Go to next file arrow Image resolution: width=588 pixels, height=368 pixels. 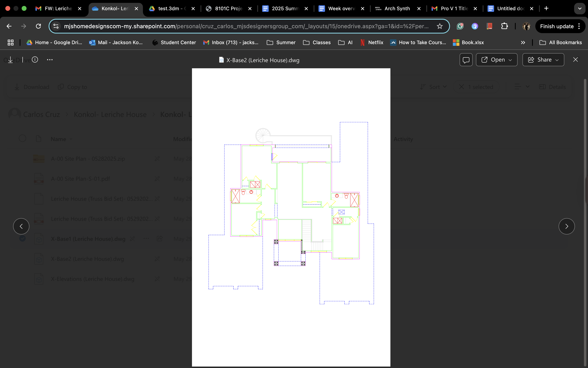pyautogui.click(x=567, y=226)
